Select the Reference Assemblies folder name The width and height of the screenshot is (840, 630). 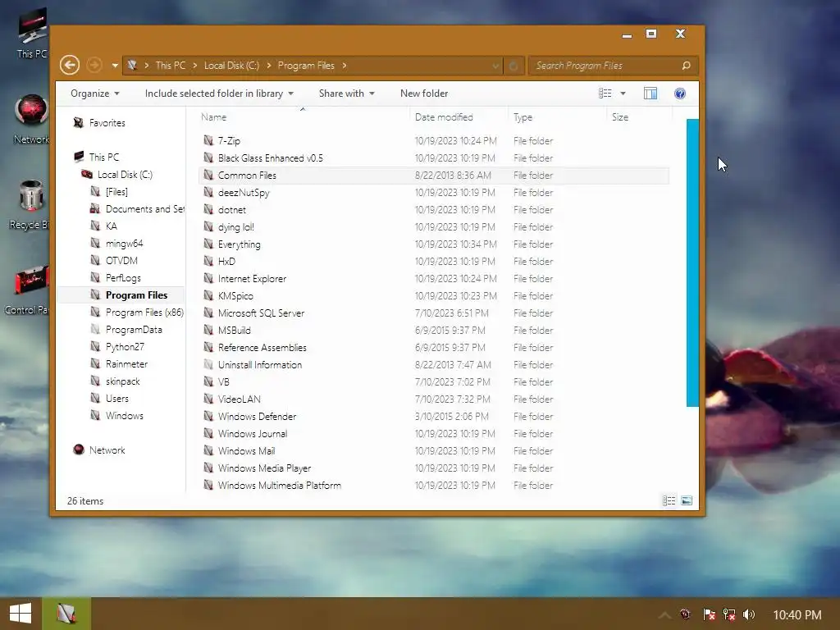(262, 347)
